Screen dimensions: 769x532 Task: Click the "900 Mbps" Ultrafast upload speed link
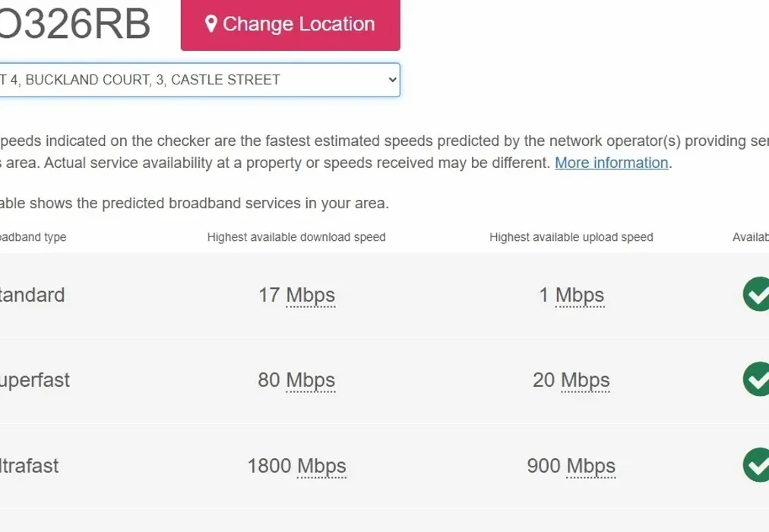click(x=571, y=466)
